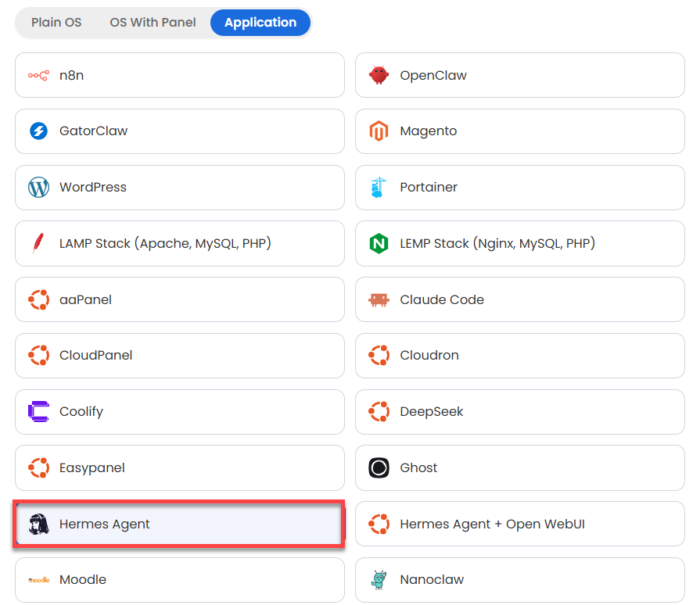This screenshot has width=700, height=605.
Task: Click the aaPanel Ubuntu-style icon
Action: coord(39,300)
